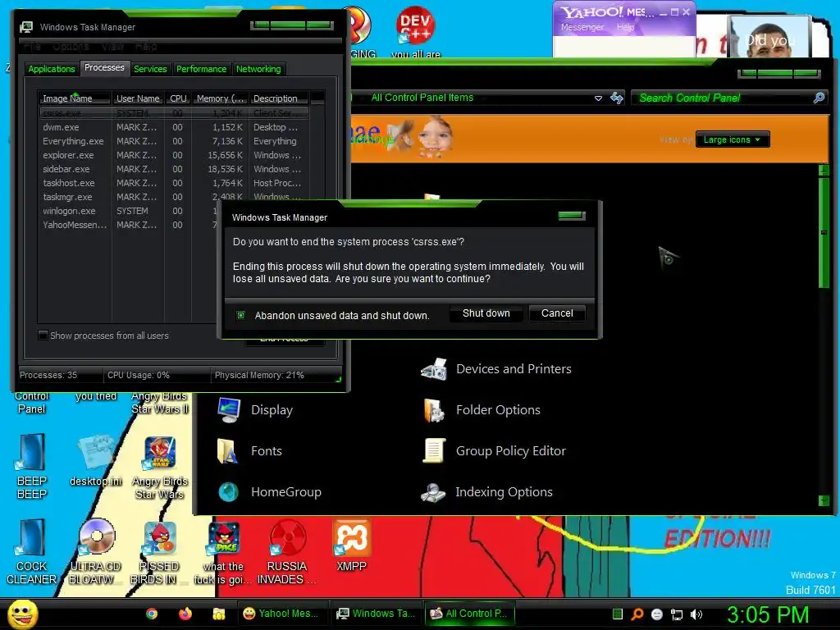Cancel the end system process dialog
Image resolution: width=840 pixels, height=630 pixels.
click(x=557, y=313)
